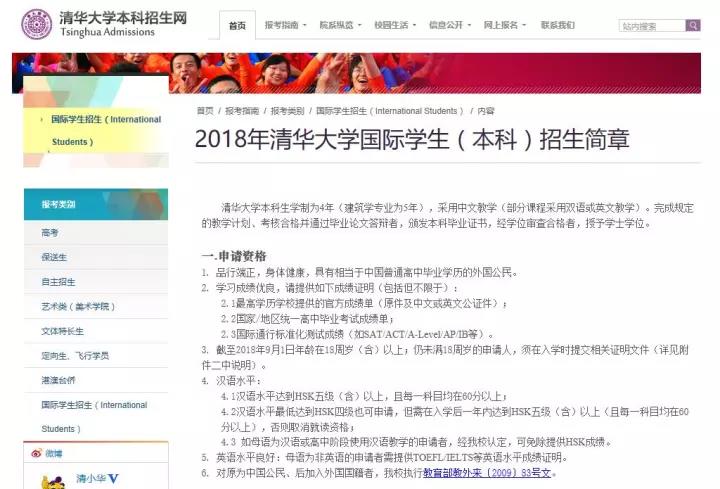Click the 报考类别 sidebar header

tap(96, 204)
